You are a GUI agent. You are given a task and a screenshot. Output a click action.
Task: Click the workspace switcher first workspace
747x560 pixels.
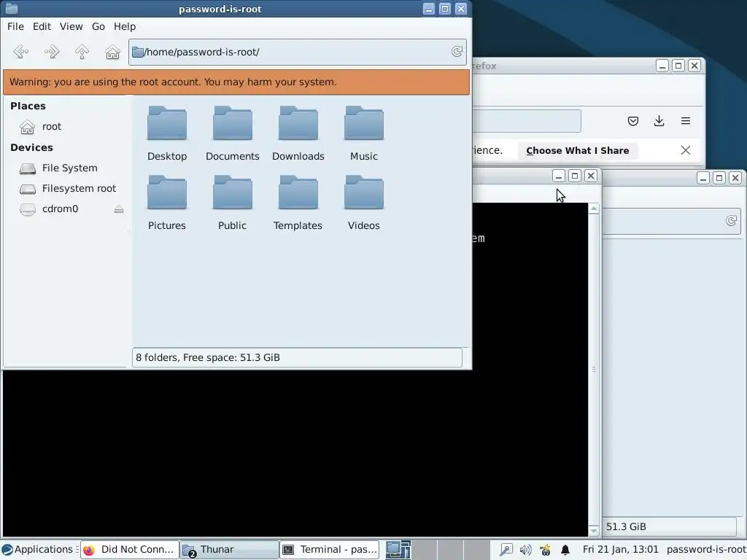(398, 550)
